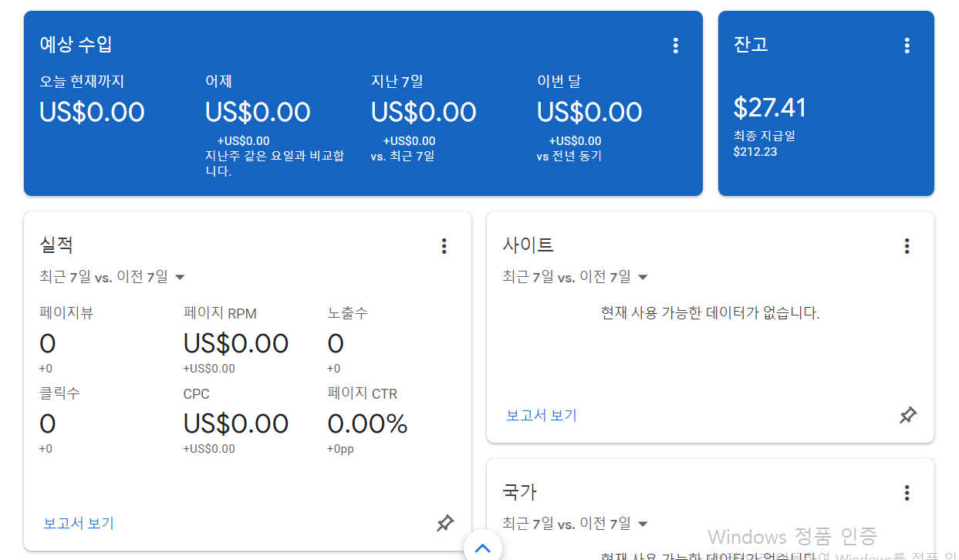Pin the 실적 card to dashboard
Image resolution: width=959 pixels, height=560 pixels.
tap(444, 523)
